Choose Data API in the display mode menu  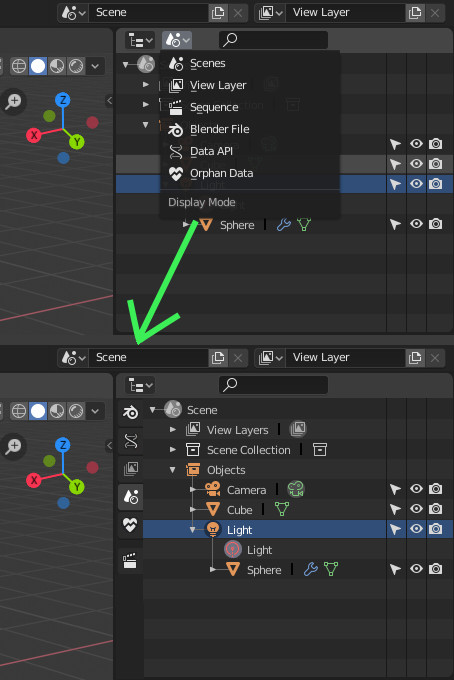249,151
